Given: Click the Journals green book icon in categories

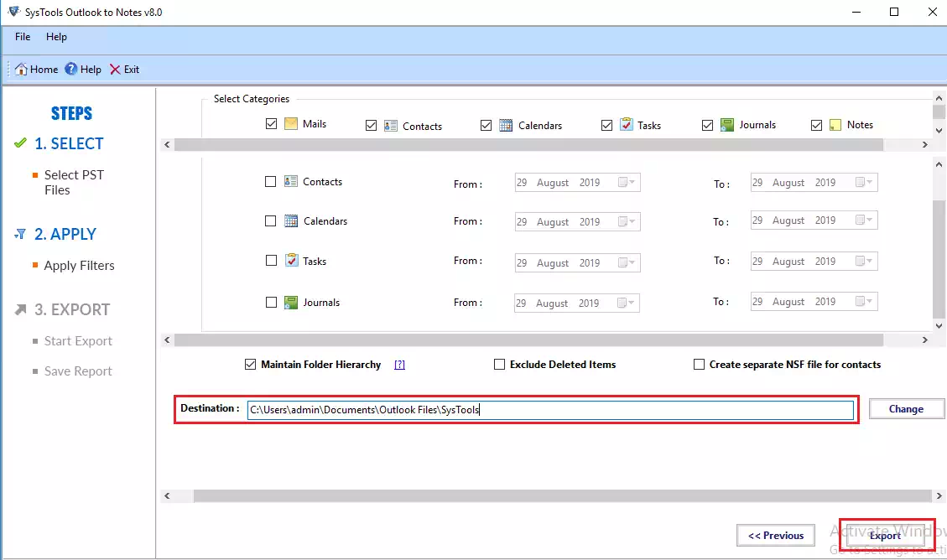Looking at the screenshot, I should 727,124.
